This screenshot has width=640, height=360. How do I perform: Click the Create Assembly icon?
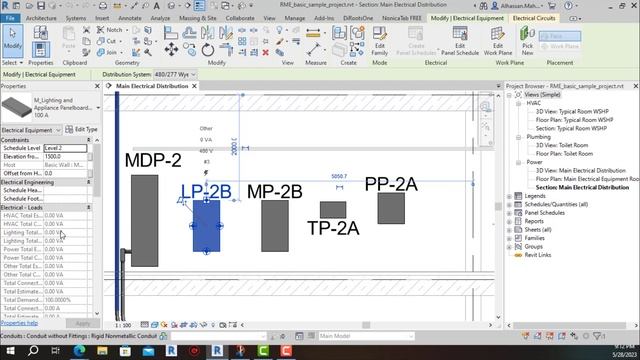(339, 33)
